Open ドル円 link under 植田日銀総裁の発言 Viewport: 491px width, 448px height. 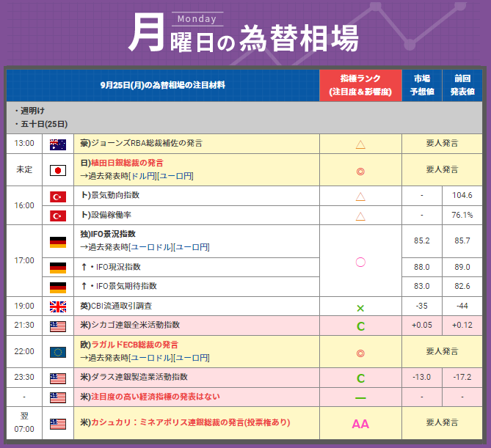pos(143,176)
